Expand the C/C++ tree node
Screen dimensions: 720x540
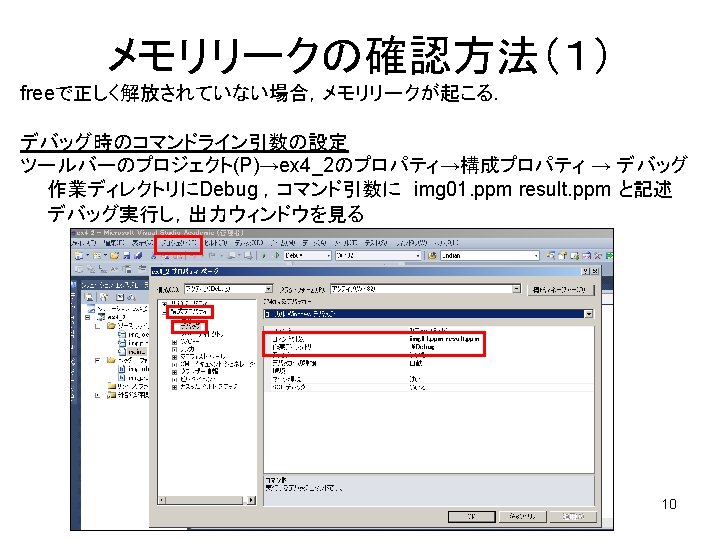(x=174, y=342)
